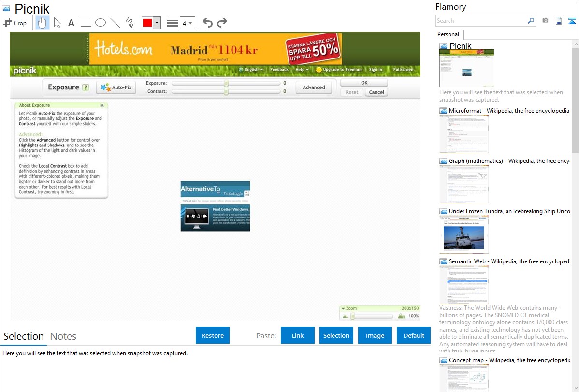579x392 pixels.
Task: Collapse the Zoom panel triangle
Action: 343,308
